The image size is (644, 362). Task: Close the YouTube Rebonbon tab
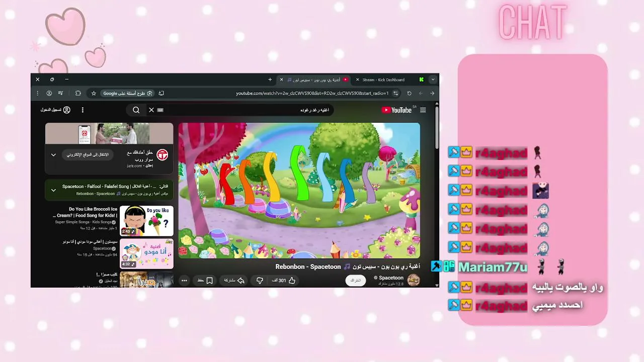point(281,79)
